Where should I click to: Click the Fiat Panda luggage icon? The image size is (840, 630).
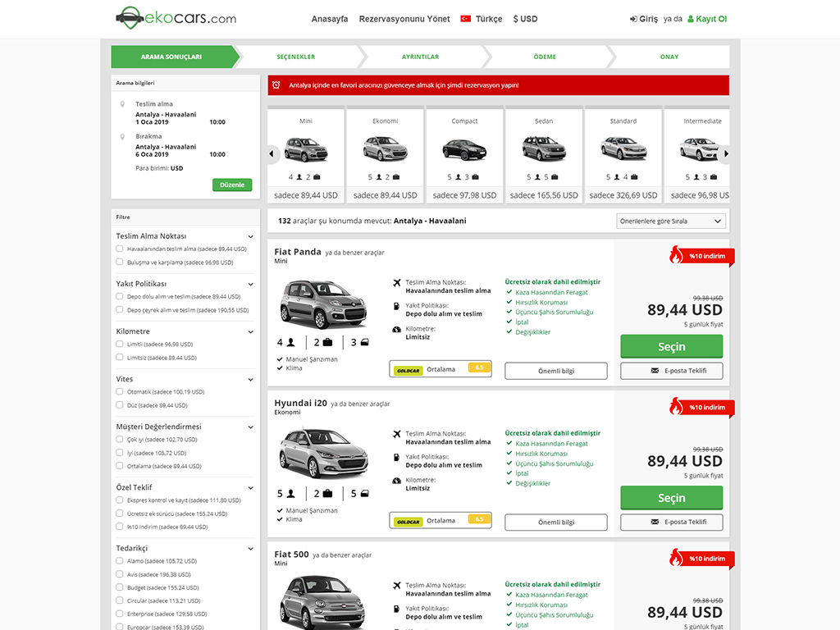click(x=327, y=342)
